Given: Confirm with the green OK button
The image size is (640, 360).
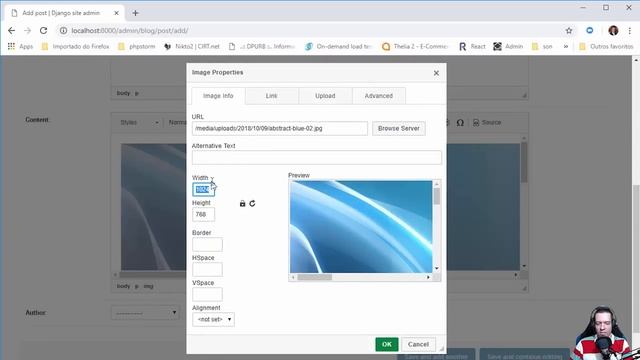Looking at the screenshot, I should pos(387,344).
